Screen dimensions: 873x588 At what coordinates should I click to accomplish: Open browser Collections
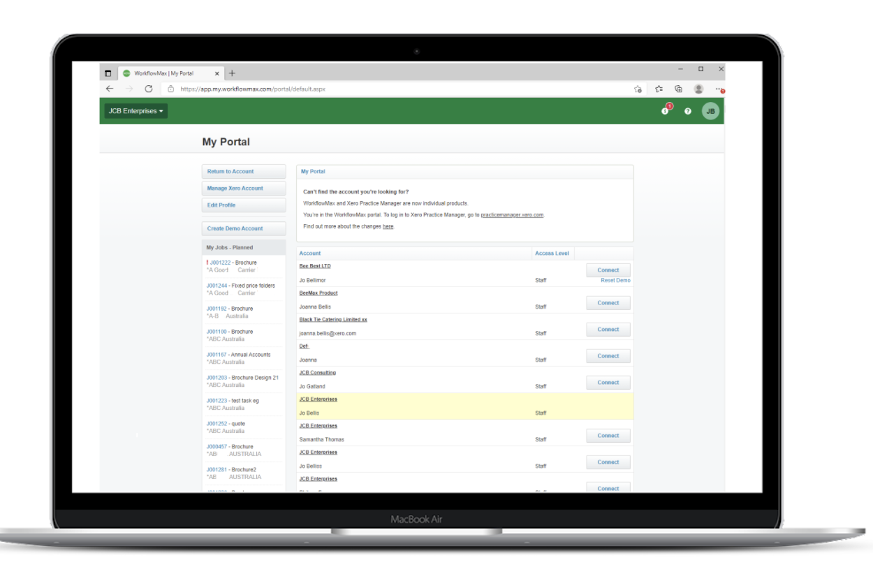coord(679,89)
